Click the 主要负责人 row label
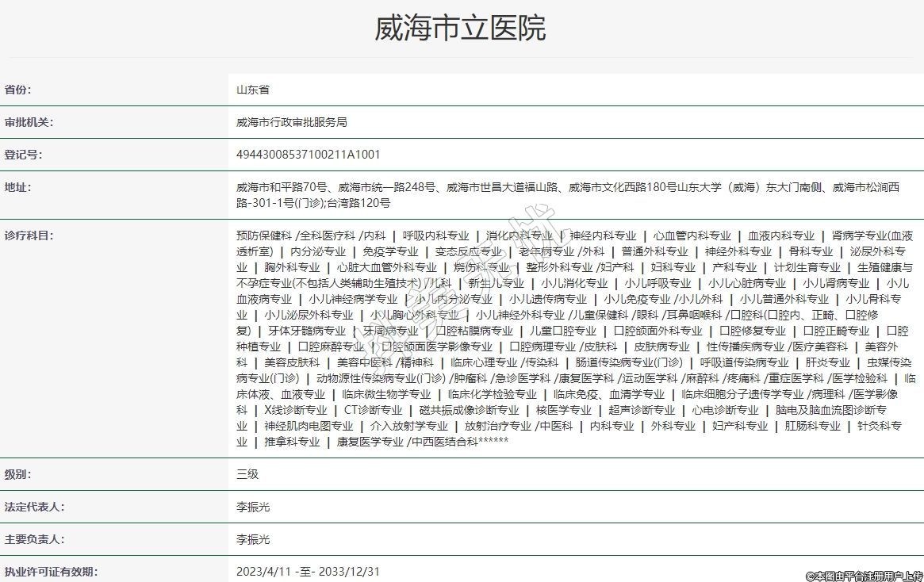Image resolution: width=924 pixels, height=582 pixels. pyautogui.click(x=34, y=540)
